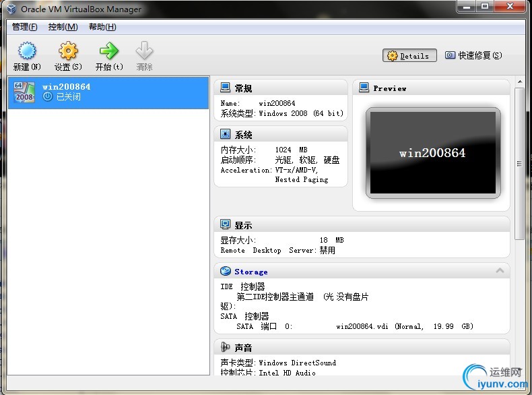This screenshot has width=532, height=395.
Task: Click the 新建(N) new VM icon
Action: (27, 51)
